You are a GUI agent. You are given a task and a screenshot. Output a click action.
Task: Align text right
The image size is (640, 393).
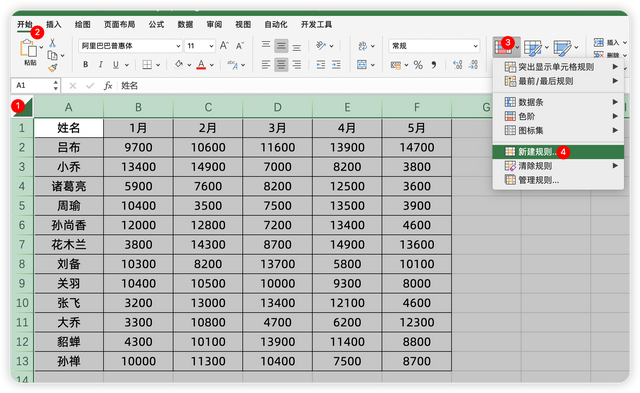point(297,64)
